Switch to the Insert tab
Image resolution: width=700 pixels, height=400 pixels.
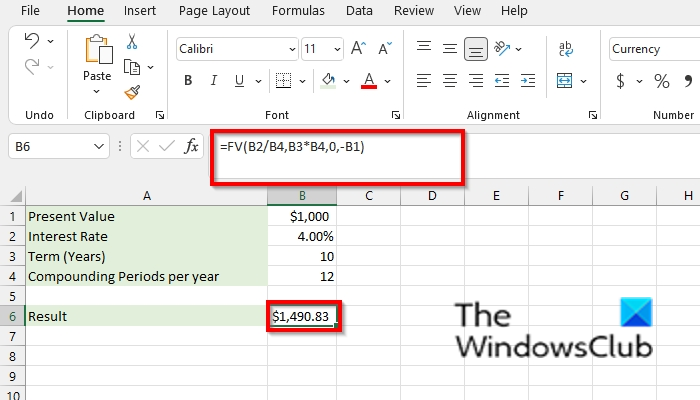(x=140, y=11)
